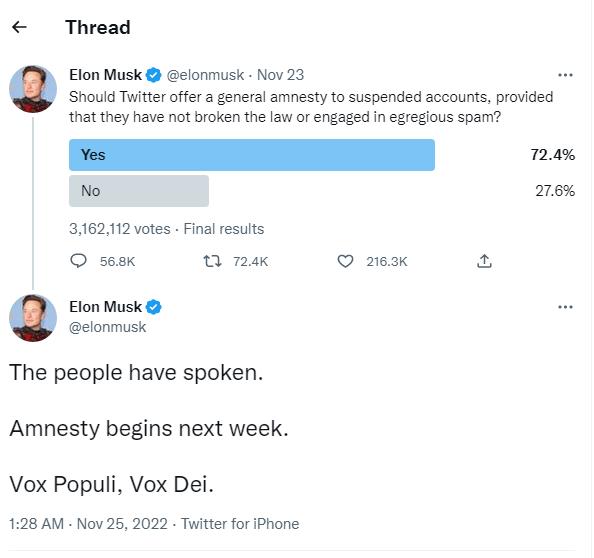This screenshot has height=558, width=594.
Task: View the 216.3K likes count
Action: pos(387,261)
